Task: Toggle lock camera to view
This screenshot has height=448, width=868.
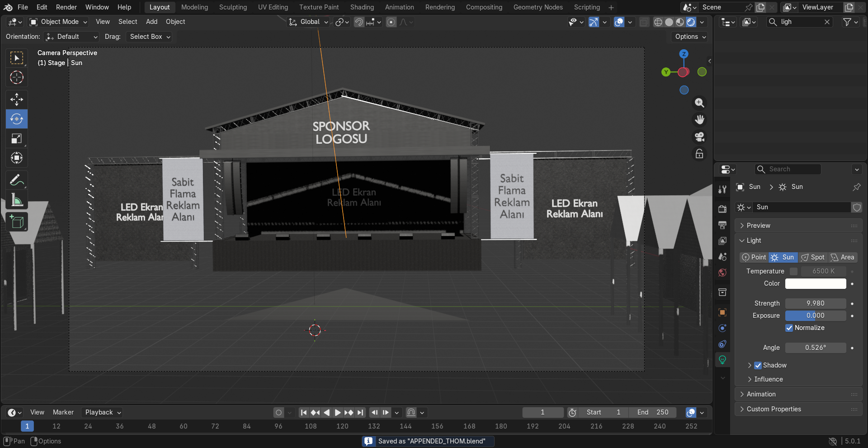Action: point(699,154)
